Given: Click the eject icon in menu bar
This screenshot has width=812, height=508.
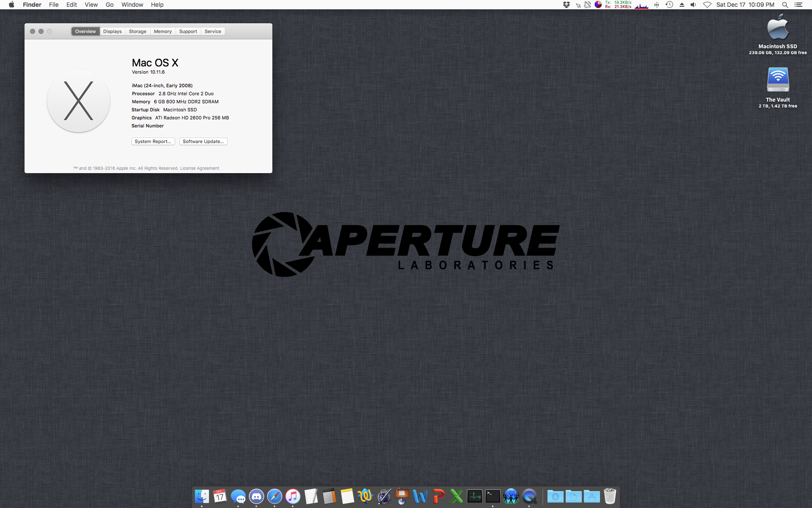Looking at the screenshot, I should point(682,5).
